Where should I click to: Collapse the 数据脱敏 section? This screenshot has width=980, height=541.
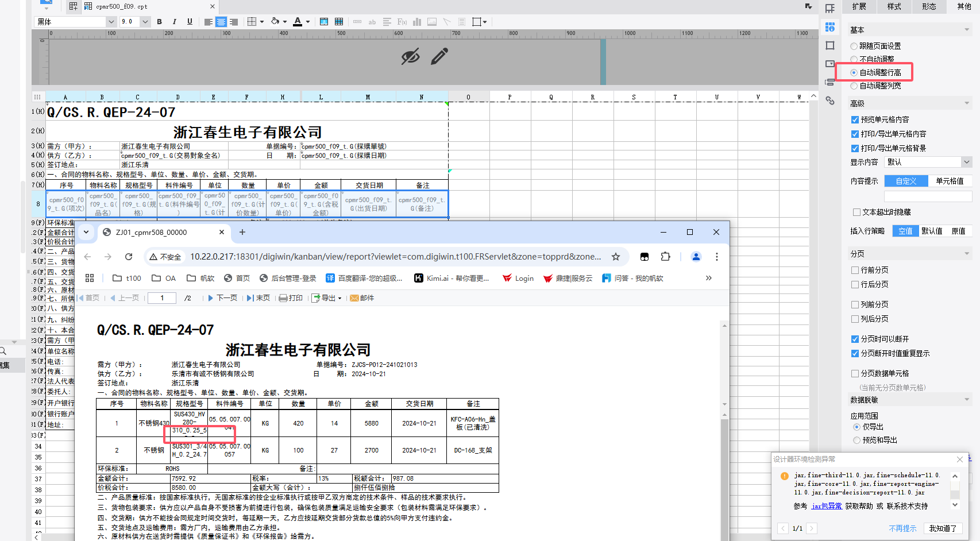(x=967, y=399)
